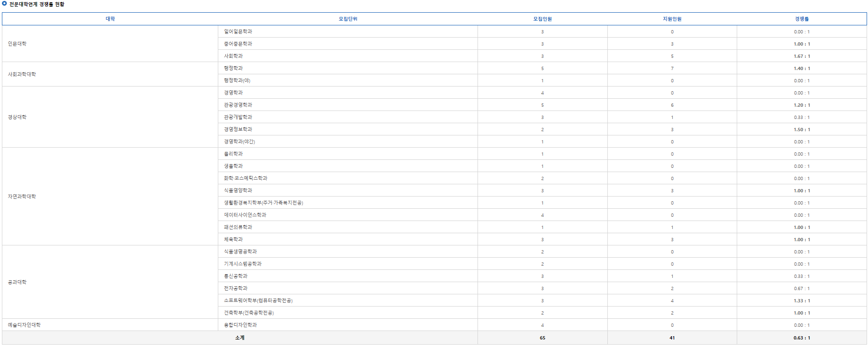The width and height of the screenshot is (868, 347).
Task: Click the 관광경영학과 department cell
Action: [348, 105]
